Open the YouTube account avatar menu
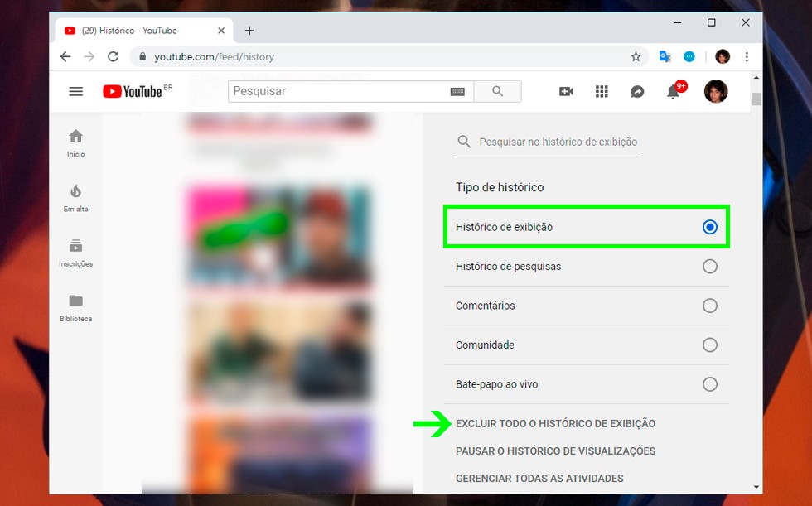Viewport: 812px width, 506px height. click(x=716, y=92)
